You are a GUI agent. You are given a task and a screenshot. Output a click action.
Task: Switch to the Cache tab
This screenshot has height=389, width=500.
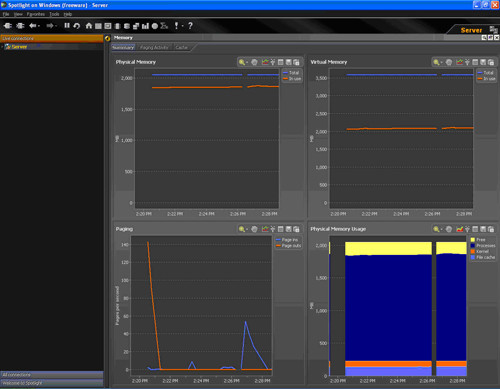pyautogui.click(x=181, y=47)
